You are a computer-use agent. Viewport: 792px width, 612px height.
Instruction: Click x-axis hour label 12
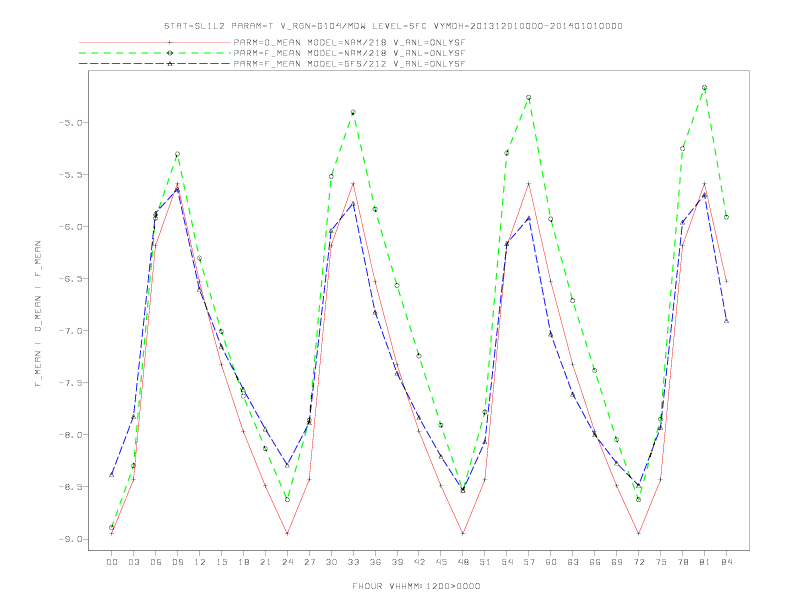(x=200, y=562)
